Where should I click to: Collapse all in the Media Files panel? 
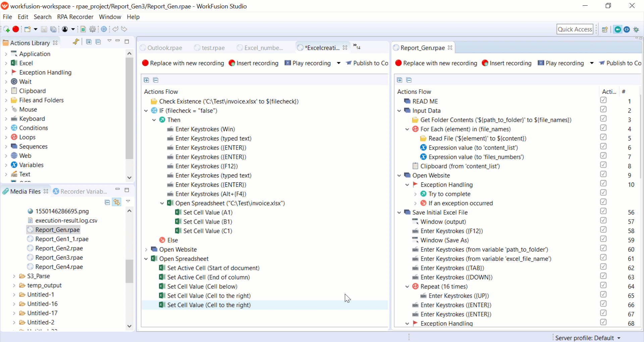pos(107,202)
